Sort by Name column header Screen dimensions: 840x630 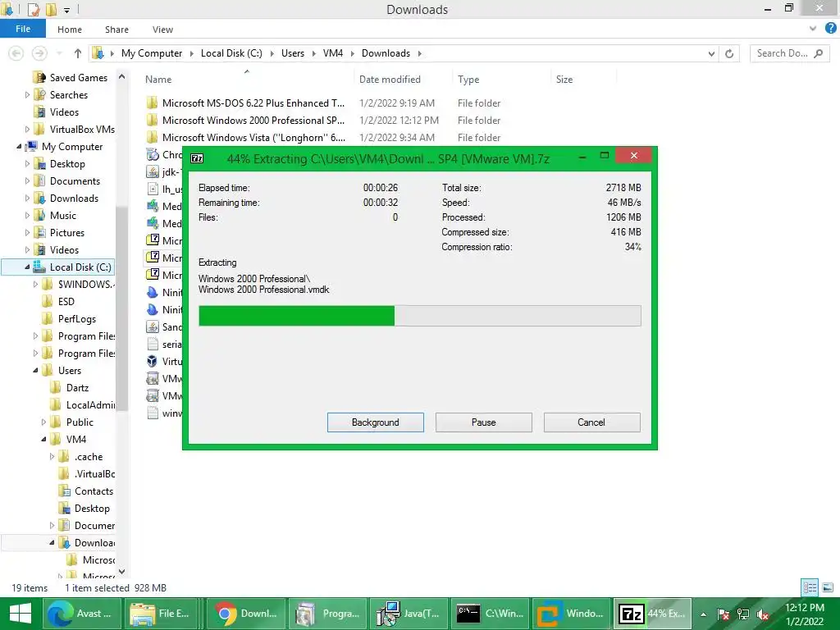coord(158,80)
